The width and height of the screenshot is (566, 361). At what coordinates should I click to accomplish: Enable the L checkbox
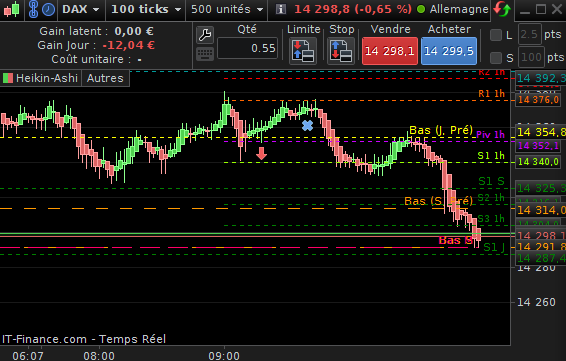[x=496, y=35]
